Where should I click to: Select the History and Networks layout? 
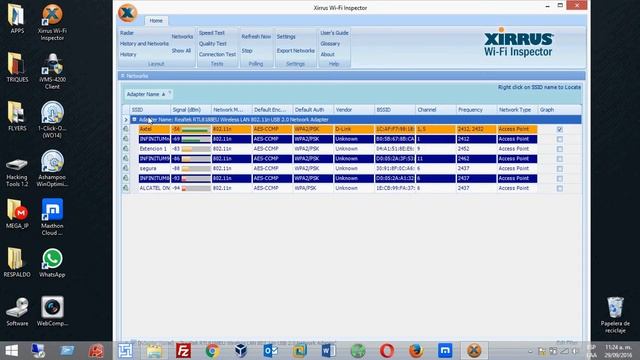144,44
